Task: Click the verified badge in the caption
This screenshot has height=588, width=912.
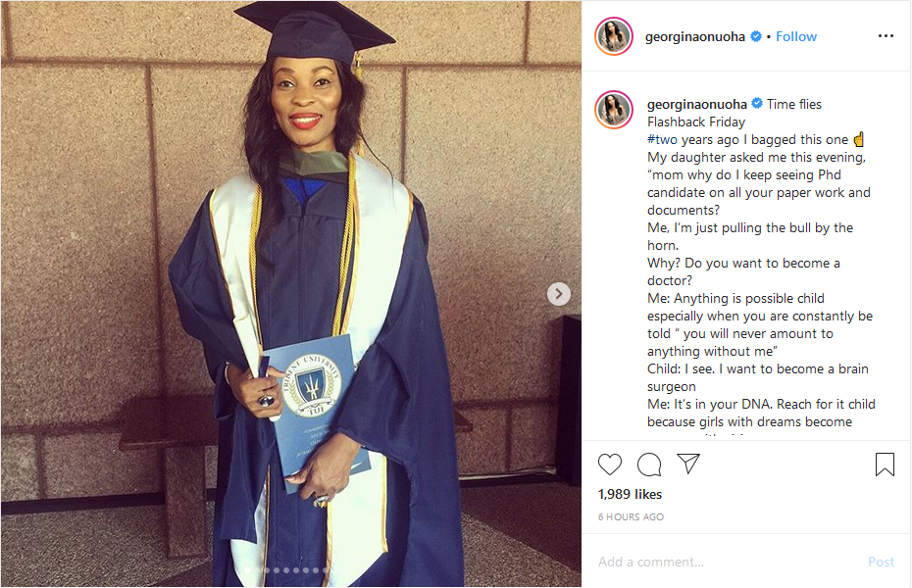Action: (757, 104)
